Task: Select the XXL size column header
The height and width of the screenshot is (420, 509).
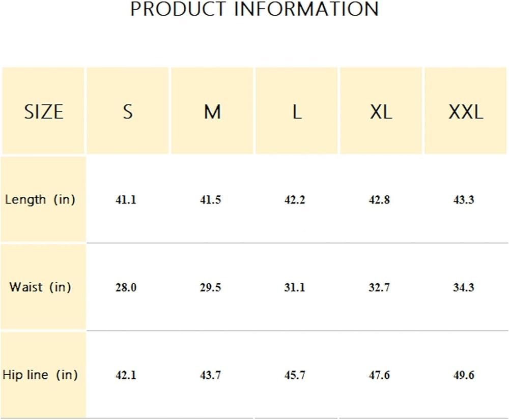Action: [x=466, y=111]
